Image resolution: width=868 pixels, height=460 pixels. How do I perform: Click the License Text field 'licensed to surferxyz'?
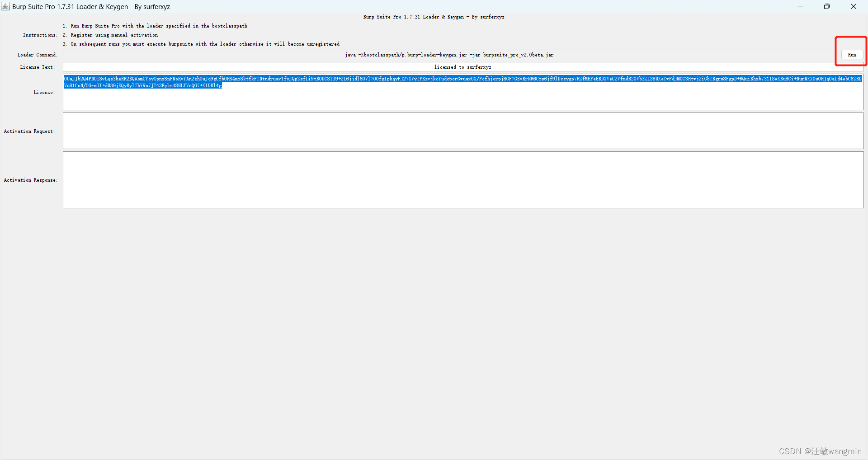coord(463,67)
